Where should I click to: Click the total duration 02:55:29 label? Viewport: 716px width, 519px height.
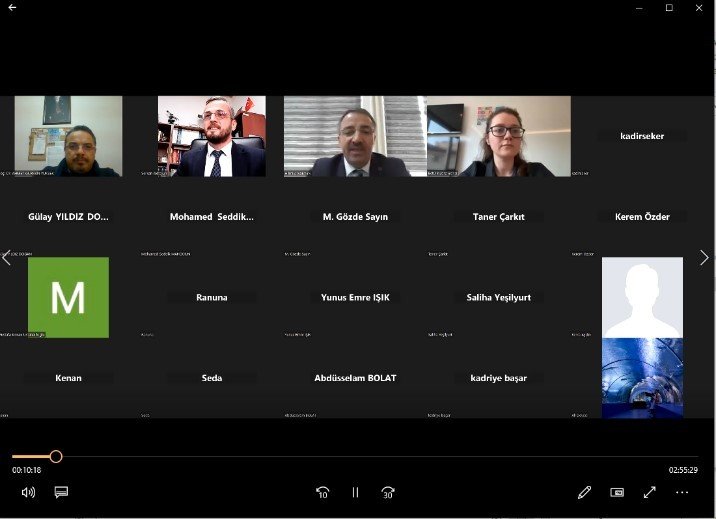tap(683, 470)
